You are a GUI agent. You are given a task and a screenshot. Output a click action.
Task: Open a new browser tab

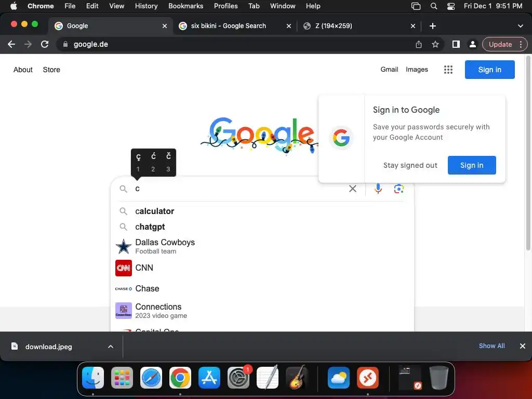[x=433, y=26]
